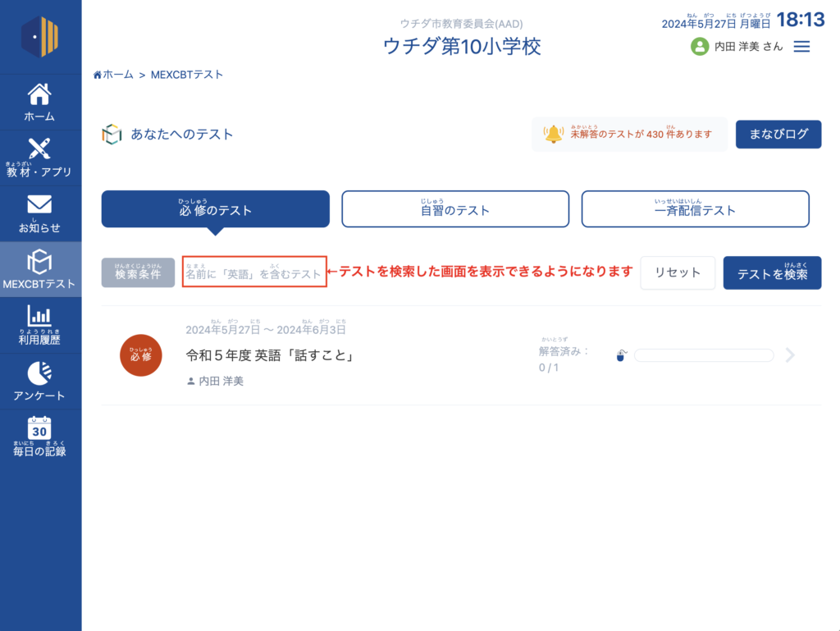Click the school logo at top left

(x=40, y=37)
